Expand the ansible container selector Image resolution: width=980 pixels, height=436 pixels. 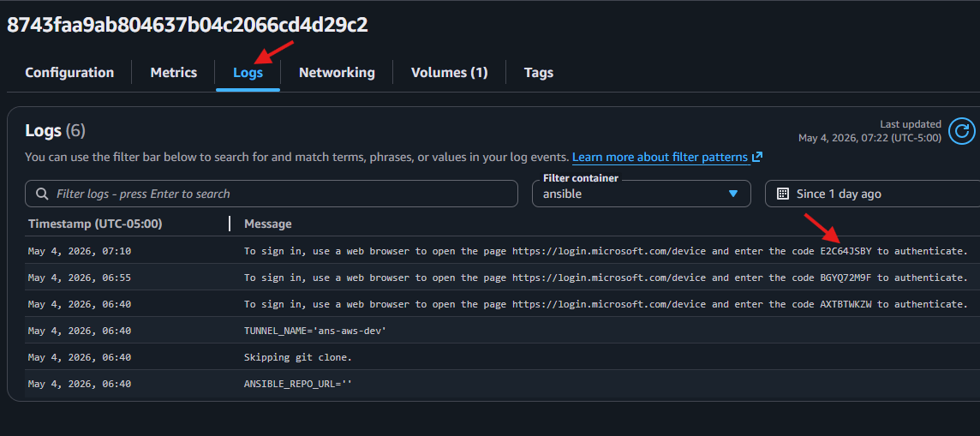point(642,194)
